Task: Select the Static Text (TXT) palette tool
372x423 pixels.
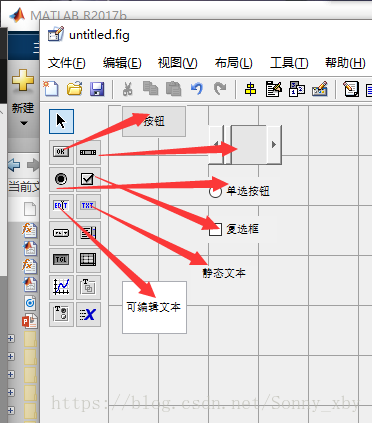Action: (88, 206)
